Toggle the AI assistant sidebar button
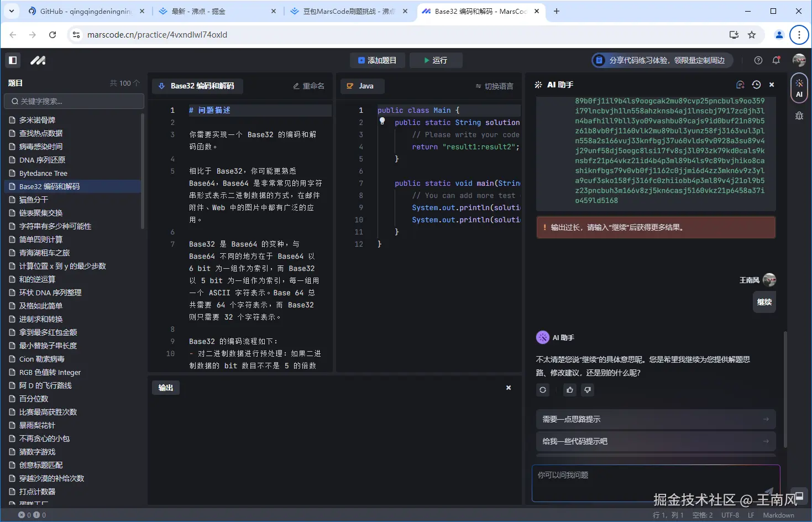 pos(799,87)
